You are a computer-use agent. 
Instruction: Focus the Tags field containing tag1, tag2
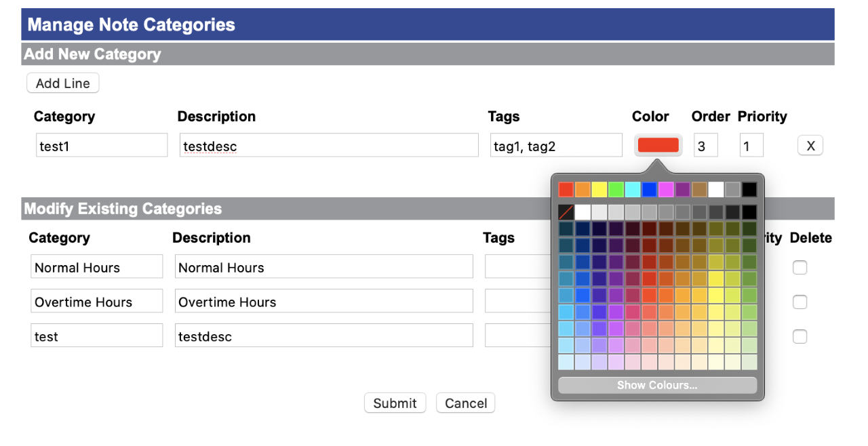[x=555, y=146]
